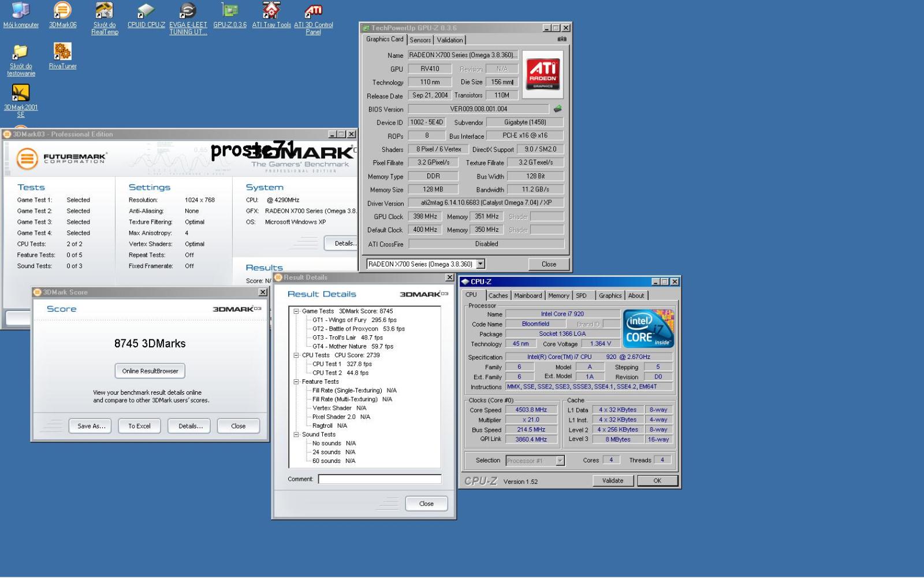Click Details button in 3DMark Score dialog
Image resolution: width=924 pixels, height=578 pixels.
coord(190,426)
